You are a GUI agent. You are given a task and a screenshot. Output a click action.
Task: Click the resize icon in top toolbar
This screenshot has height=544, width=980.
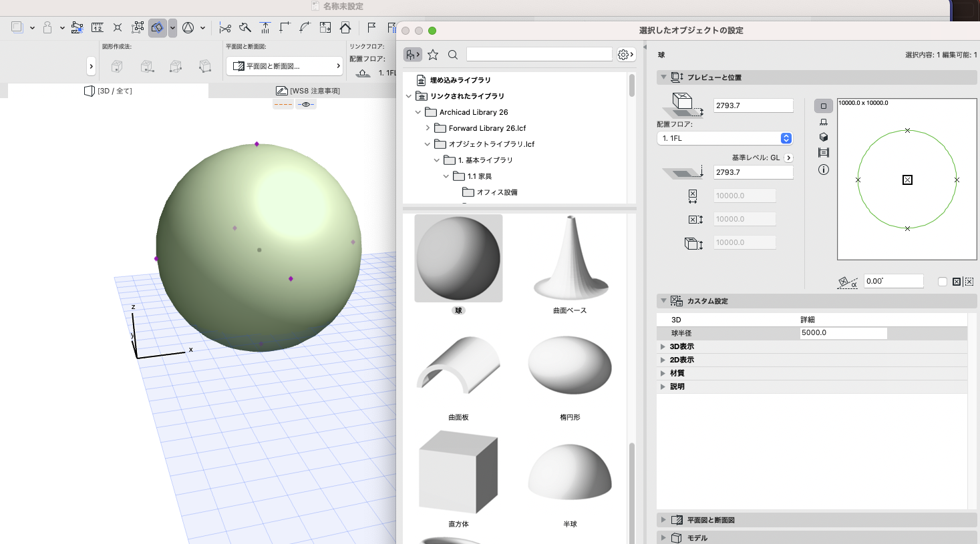[x=325, y=27]
